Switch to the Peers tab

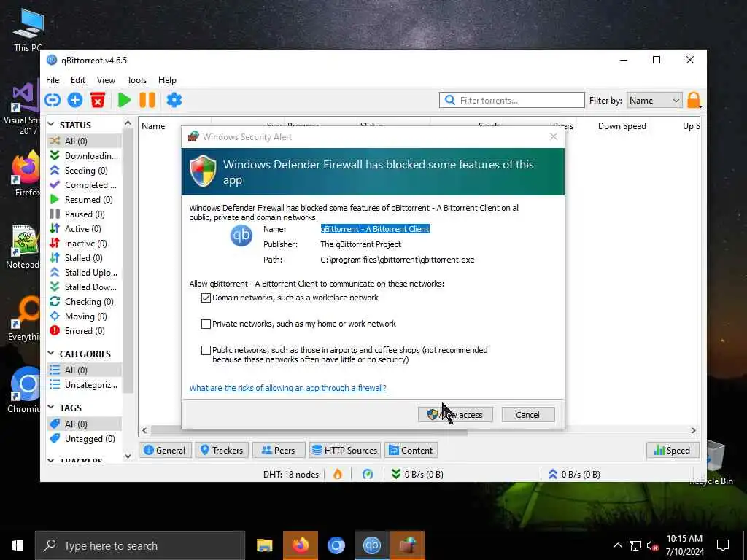point(279,451)
